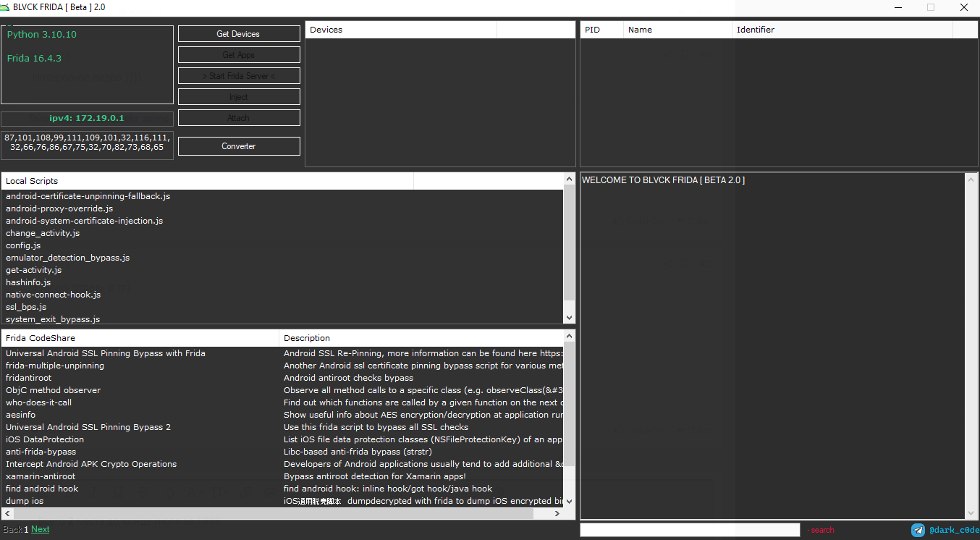Viewport: 980px width, 540px height.
Task: Click output log scrollbar down arrow
Action: (971, 512)
